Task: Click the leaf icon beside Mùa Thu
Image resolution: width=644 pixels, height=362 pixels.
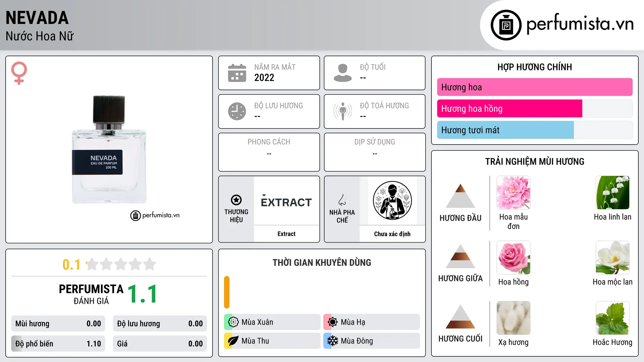Action: 233,341
